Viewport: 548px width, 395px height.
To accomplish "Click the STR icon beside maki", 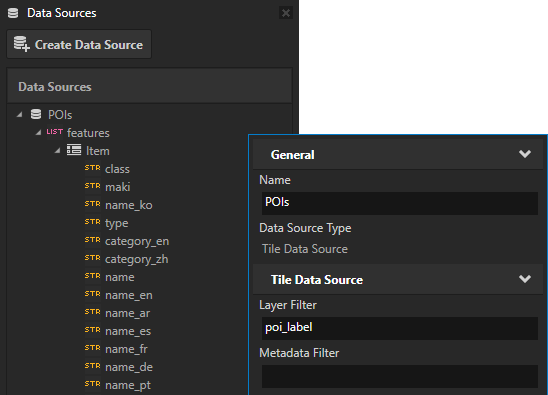I will coord(93,186).
